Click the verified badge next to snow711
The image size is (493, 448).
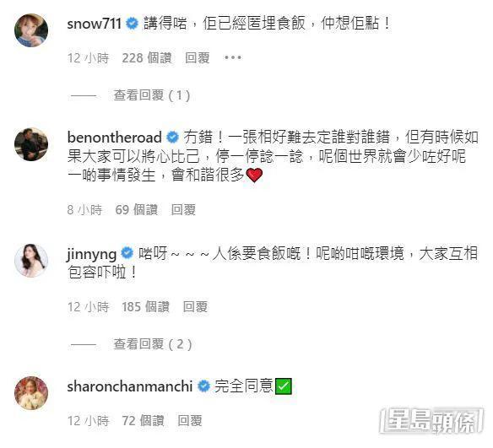click(132, 24)
